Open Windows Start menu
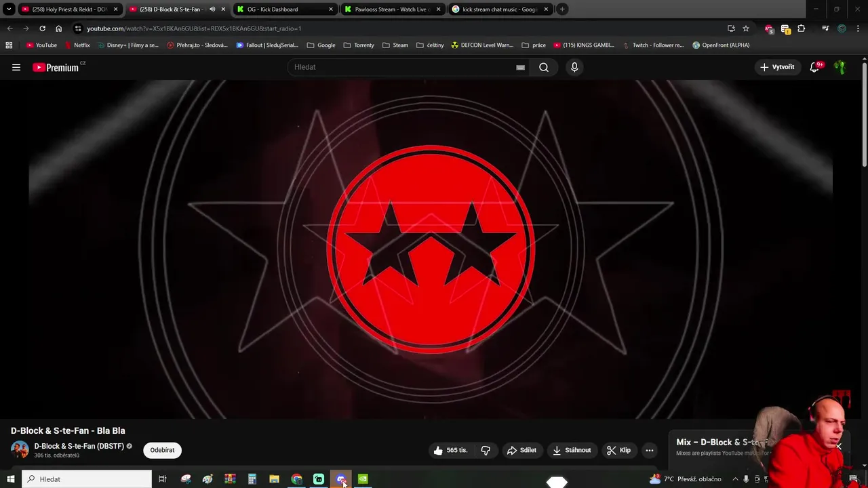 10,479
